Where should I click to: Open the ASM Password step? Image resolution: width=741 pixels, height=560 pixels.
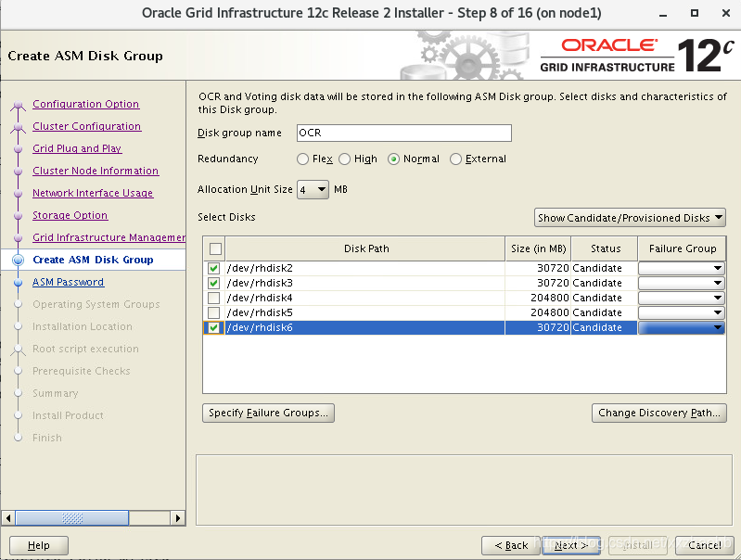coord(68,282)
